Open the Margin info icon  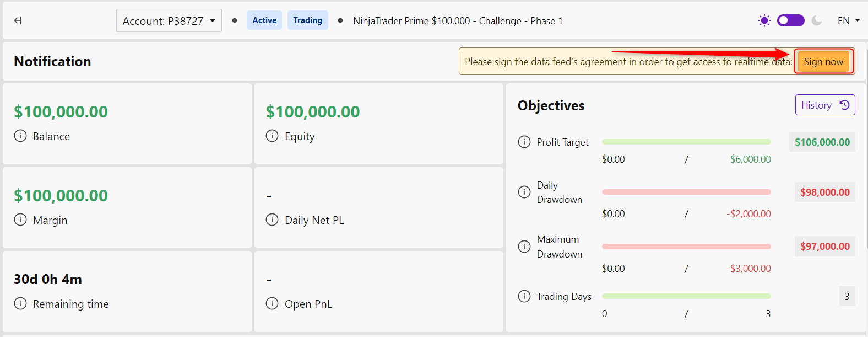[x=20, y=220]
